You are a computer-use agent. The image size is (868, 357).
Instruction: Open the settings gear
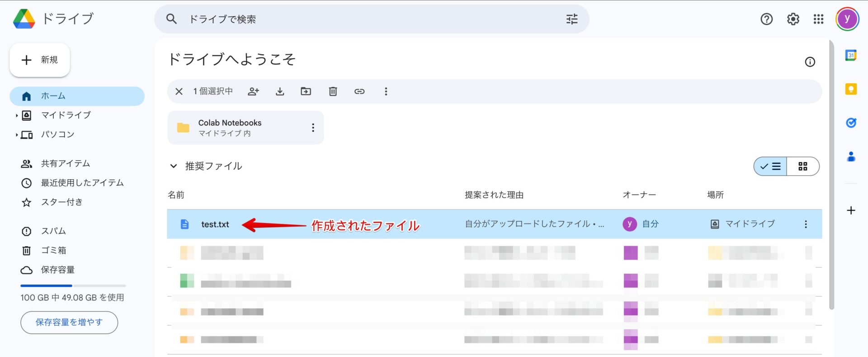pyautogui.click(x=793, y=19)
